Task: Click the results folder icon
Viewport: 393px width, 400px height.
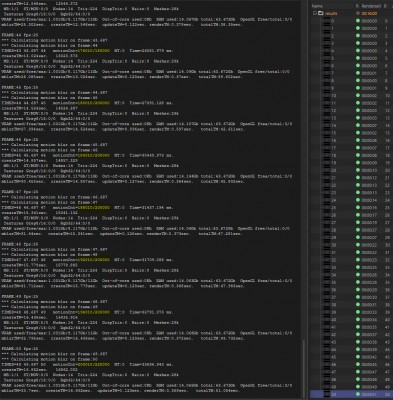Action: (x=321, y=13)
